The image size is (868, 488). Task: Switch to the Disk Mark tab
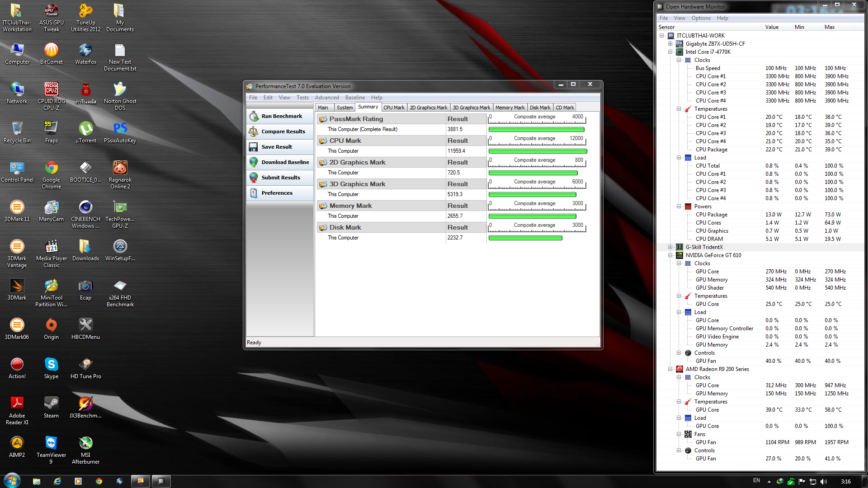point(540,108)
